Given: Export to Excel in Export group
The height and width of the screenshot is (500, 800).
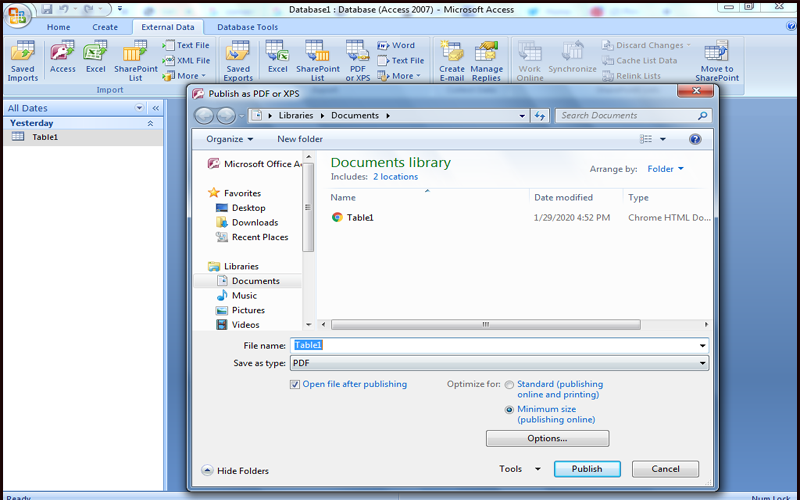Looking at the screenshot, I should point(278,57).
